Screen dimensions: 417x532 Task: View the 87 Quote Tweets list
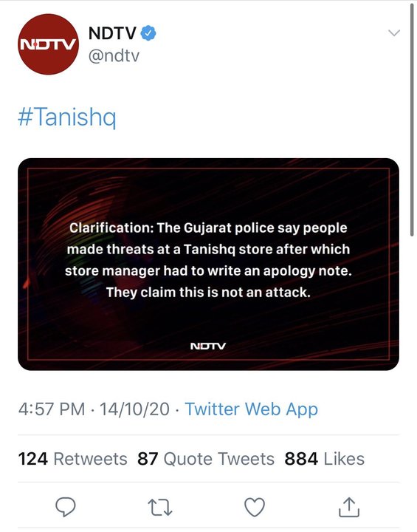(x=206, y=459)
